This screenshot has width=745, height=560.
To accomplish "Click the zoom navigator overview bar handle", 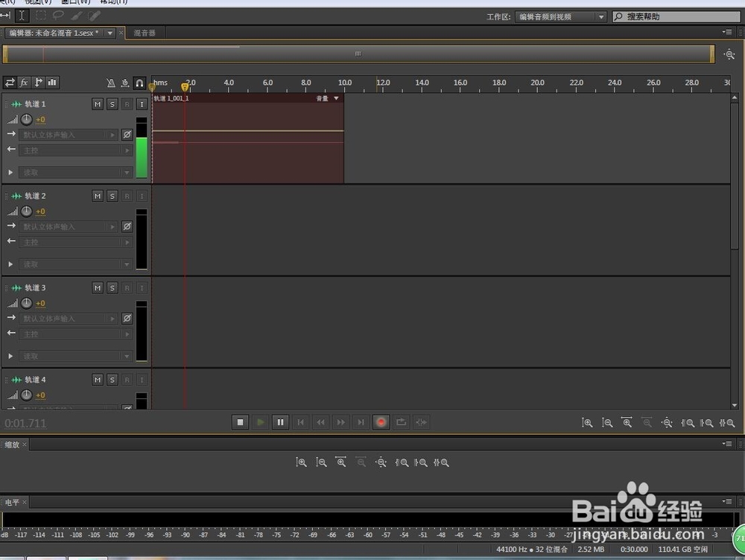I will click(358, 54).
